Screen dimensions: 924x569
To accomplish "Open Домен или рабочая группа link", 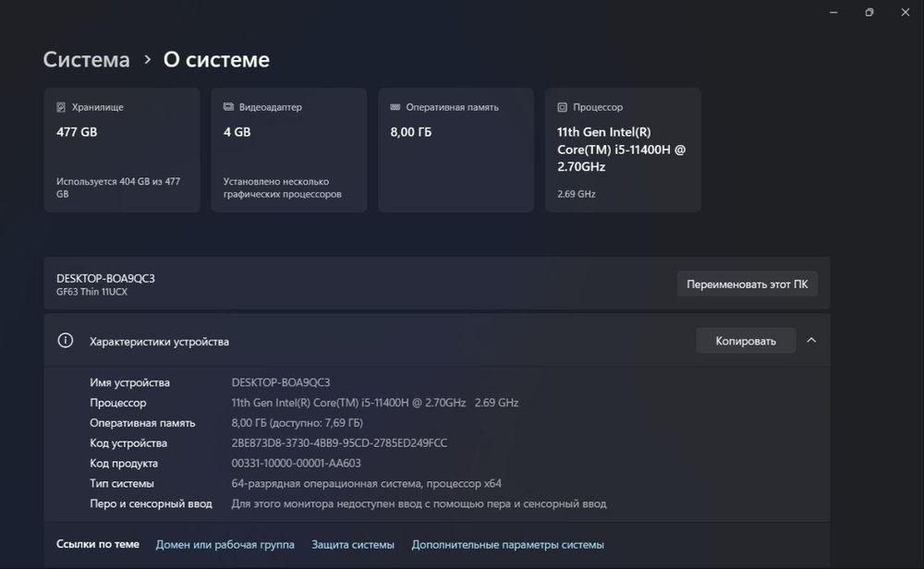I will click(x=225, y=545).
